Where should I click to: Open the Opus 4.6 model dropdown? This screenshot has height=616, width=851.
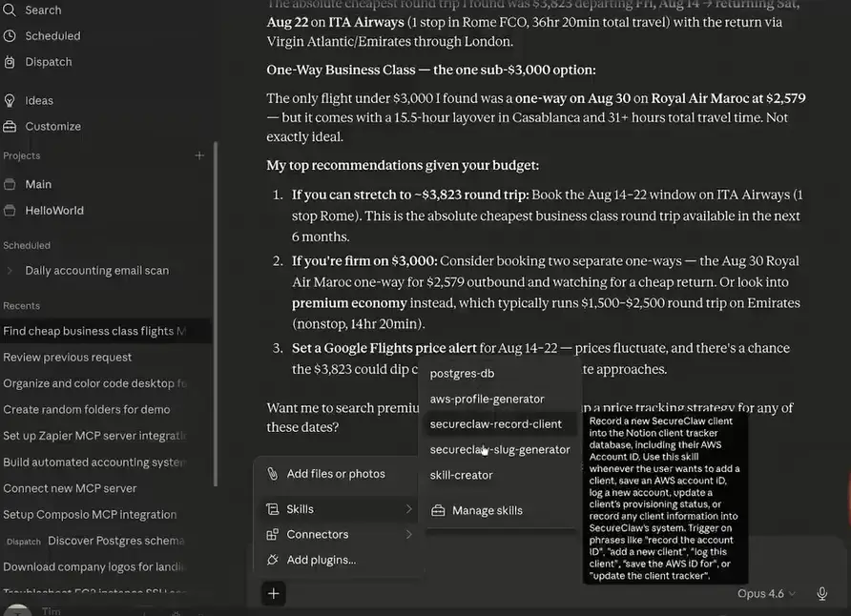[766, 594]
